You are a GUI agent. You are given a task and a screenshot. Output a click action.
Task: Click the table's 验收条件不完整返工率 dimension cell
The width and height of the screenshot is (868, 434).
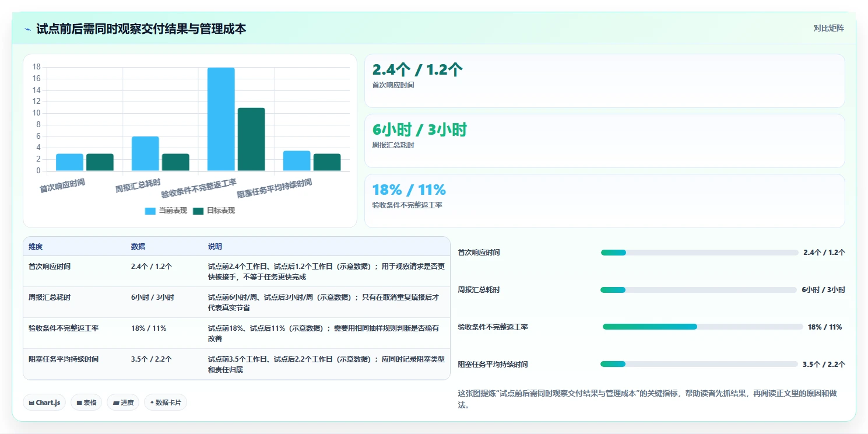pos(64,328)
